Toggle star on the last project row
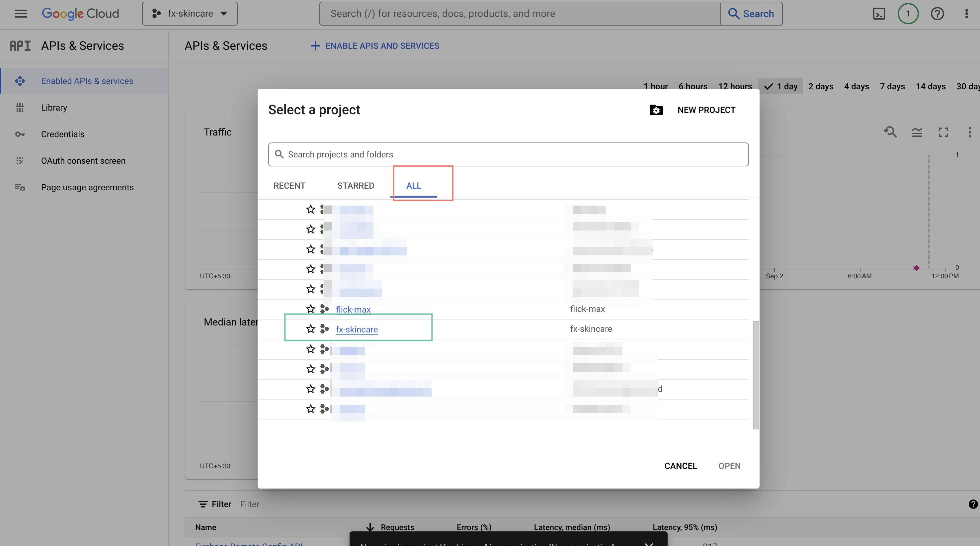Image resolution: width=980 pixels, height=546 pixels. tap(310, 409)
